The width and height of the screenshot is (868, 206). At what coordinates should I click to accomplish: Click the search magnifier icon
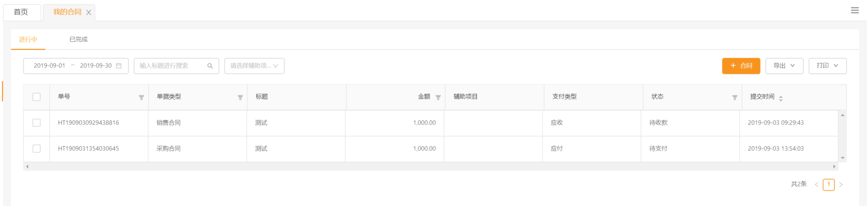click(x=210, y=66)
